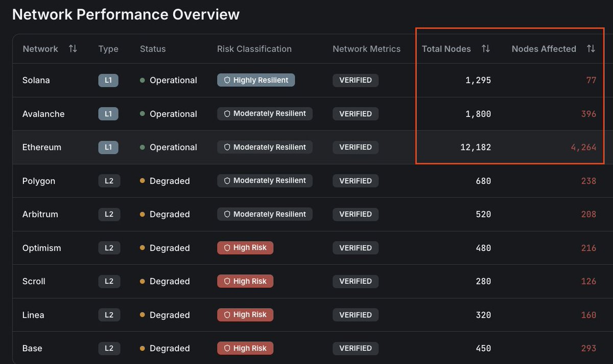Click the Status column header
Screen dimensions: 613x364
point(153,49)
